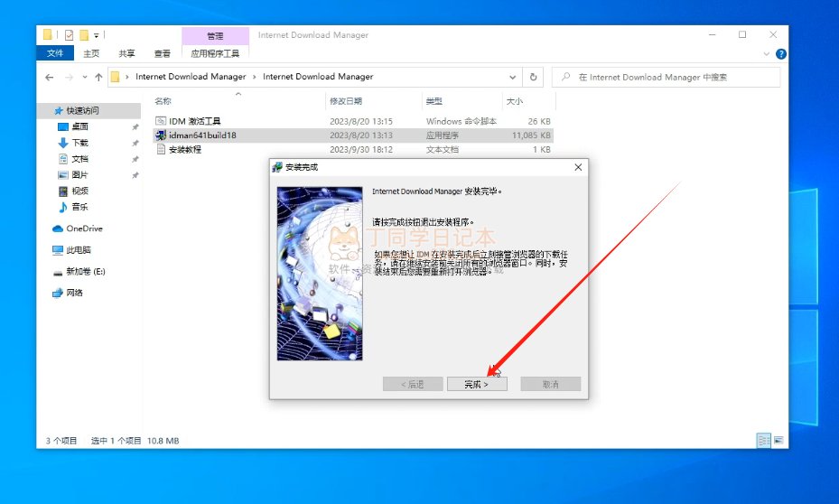Click the Windows 命令脚本 type cell

point(461,121)
